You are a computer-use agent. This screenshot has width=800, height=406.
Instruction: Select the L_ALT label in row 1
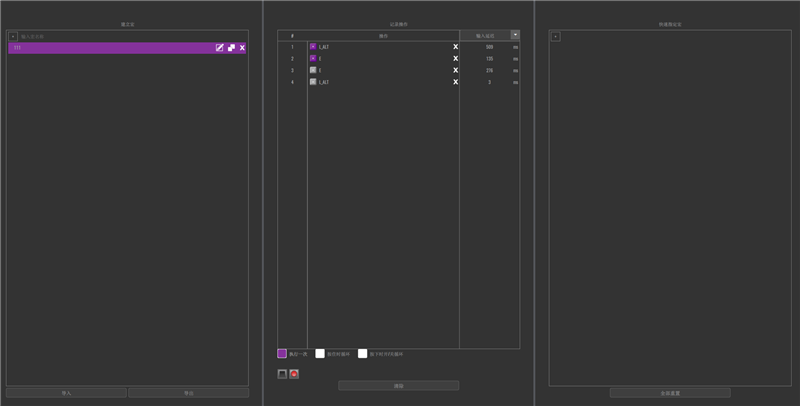click(x=324, y=47)
